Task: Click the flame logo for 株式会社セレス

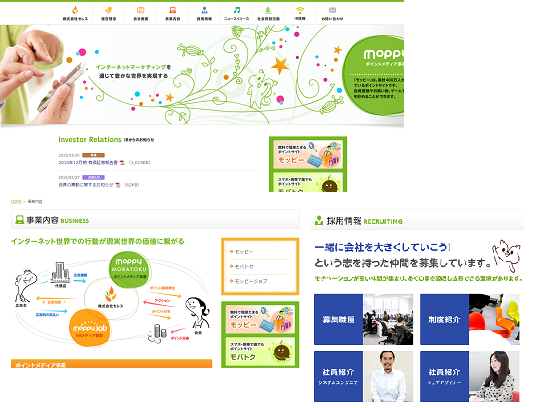Action: (75, 10)
